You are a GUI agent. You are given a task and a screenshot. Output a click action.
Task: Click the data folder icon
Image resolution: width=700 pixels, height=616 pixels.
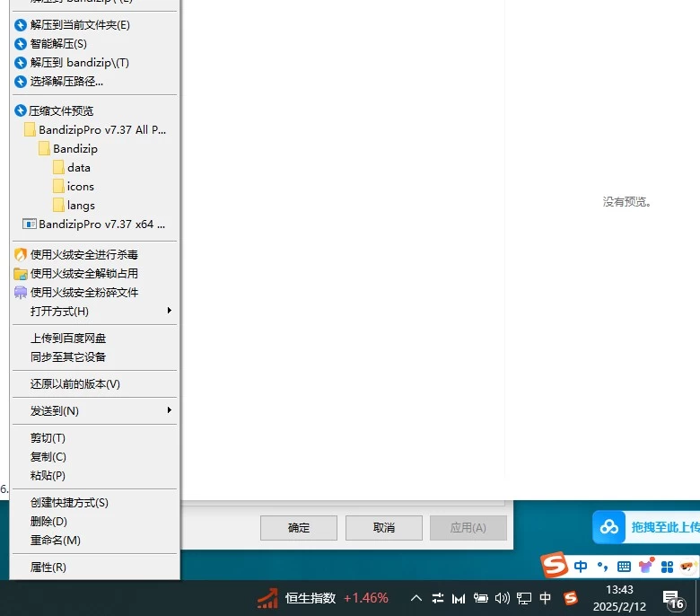[58, 168]
